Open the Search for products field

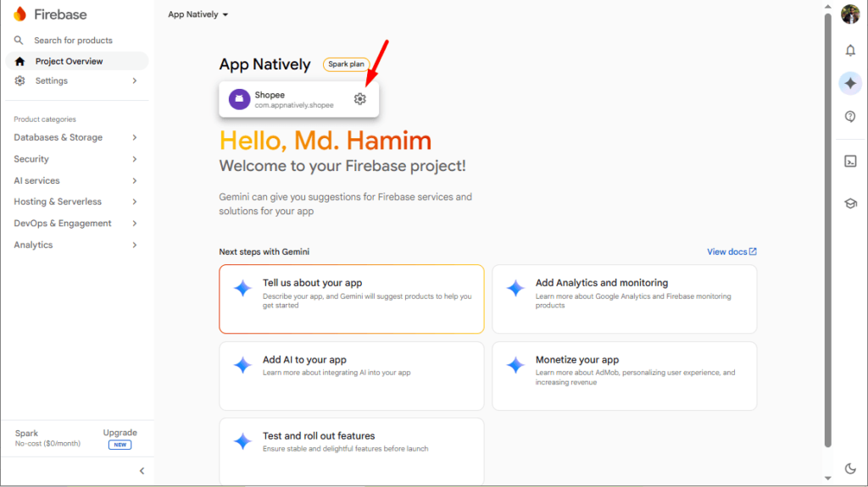point(73,41)
